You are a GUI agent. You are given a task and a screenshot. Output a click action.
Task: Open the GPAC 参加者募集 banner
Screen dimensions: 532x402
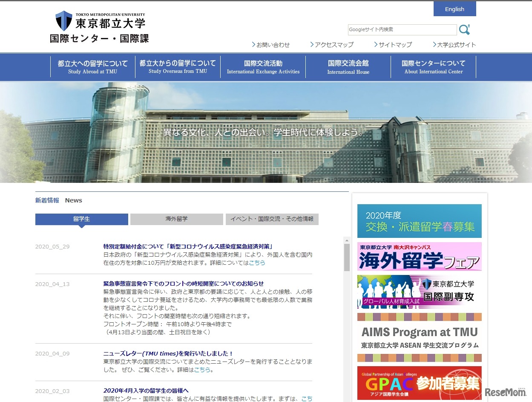click(x=419, y=382)
